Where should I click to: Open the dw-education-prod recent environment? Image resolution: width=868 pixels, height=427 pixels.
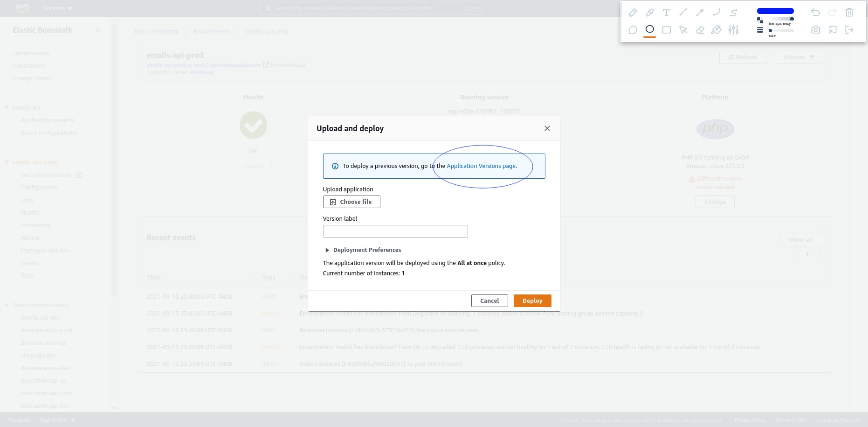pyautogui.click(x=47, y=330)
